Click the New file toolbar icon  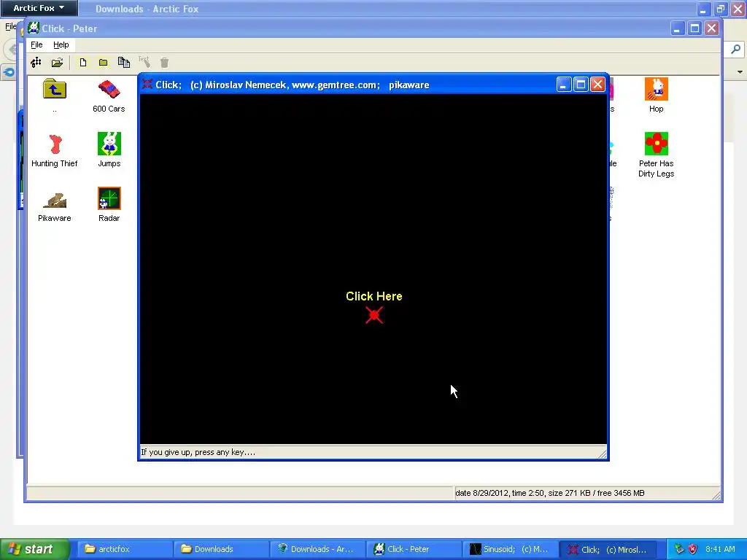(x=83, y=63)
